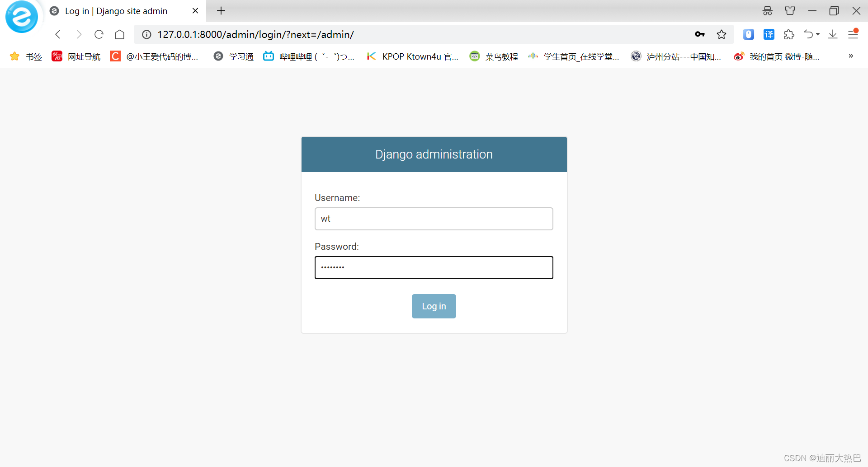Focus the Password input field
Viewport: 868px width, 467px height.
(434, 268)
